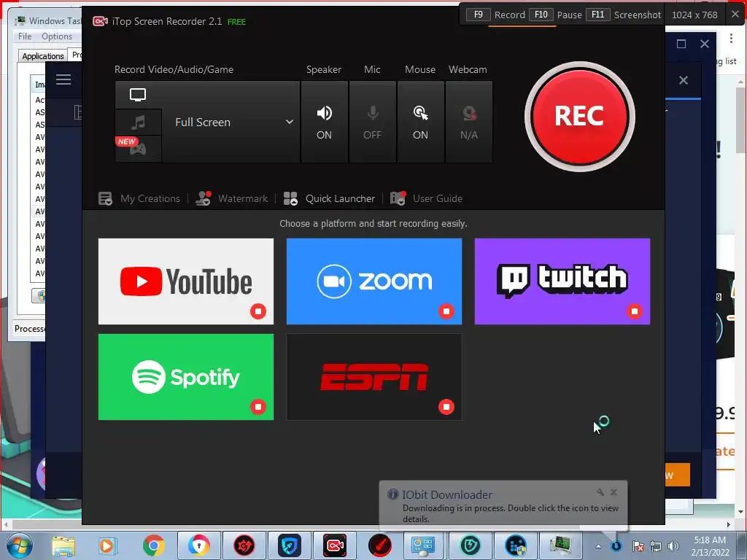Click the background browser's three-dot menu

[731, 38]
